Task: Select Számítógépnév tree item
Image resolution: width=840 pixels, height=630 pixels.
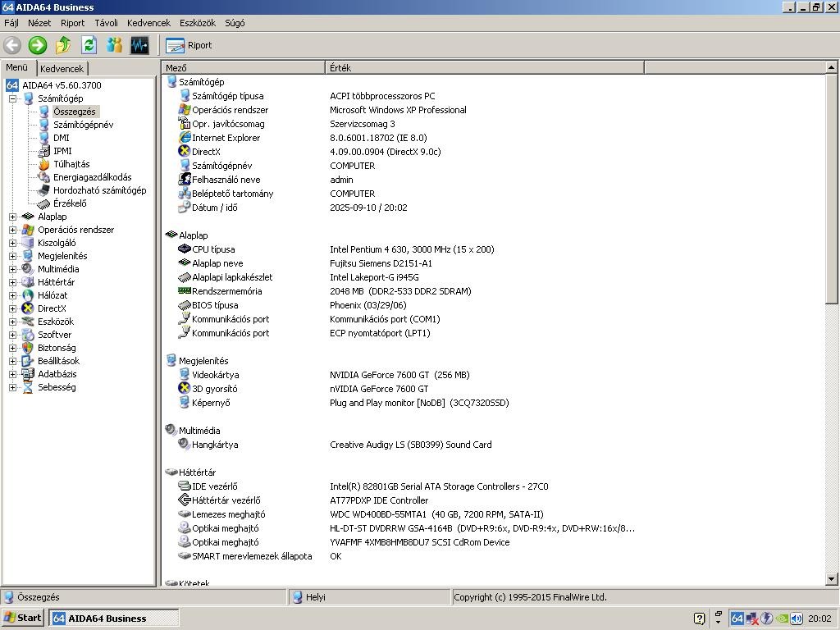Action: [83, 125]
